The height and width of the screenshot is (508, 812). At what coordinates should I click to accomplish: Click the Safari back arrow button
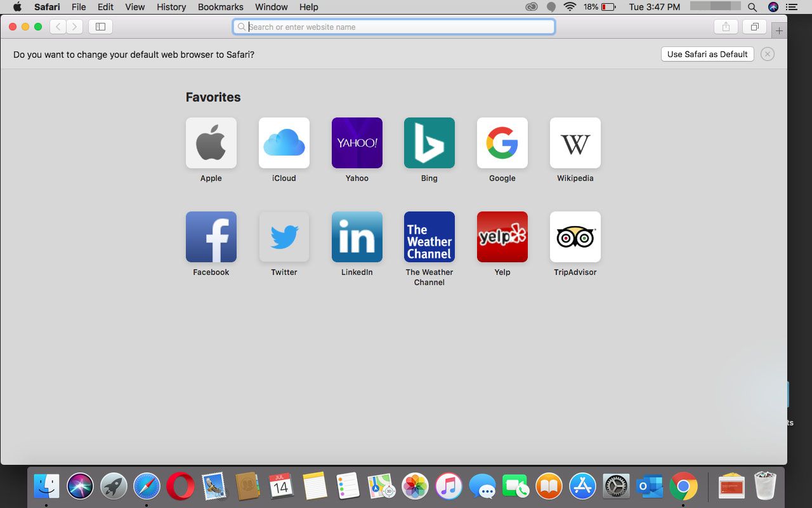58,27
